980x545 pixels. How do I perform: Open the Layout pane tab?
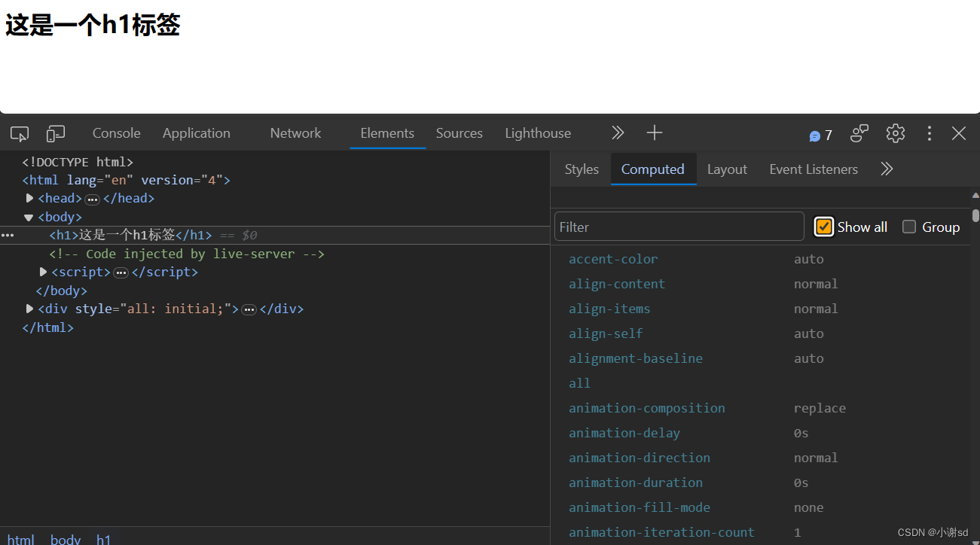click(727, 169)
